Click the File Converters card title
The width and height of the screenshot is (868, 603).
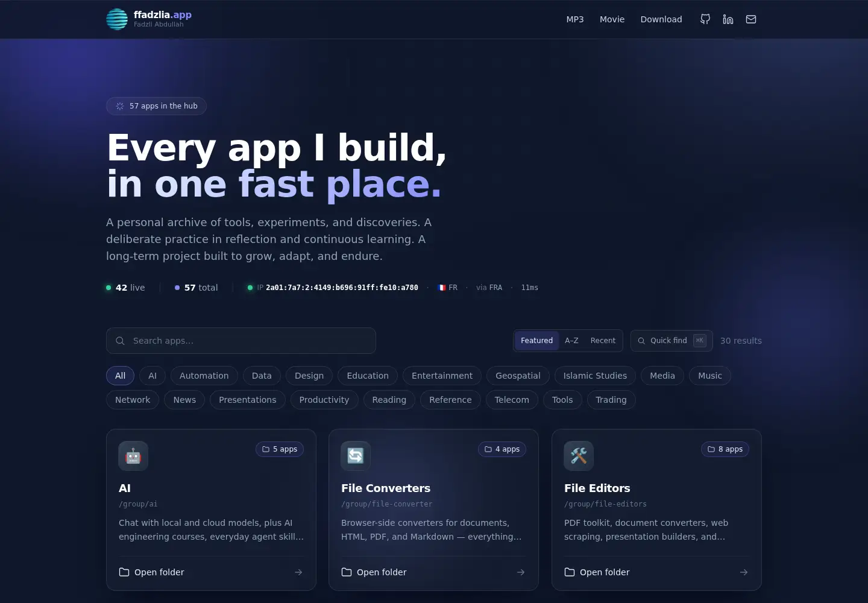[386, 488]
